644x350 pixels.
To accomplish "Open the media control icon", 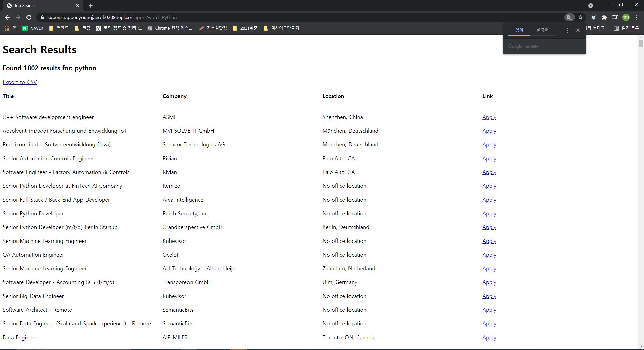I will pyautogui.click(x=615, y=17).
